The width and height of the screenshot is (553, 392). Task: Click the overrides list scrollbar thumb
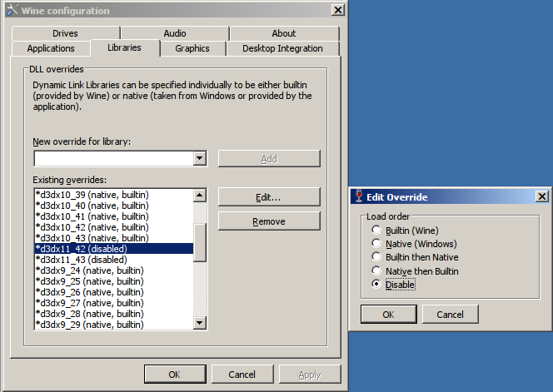pyautogui.click(x=200, y=242)
